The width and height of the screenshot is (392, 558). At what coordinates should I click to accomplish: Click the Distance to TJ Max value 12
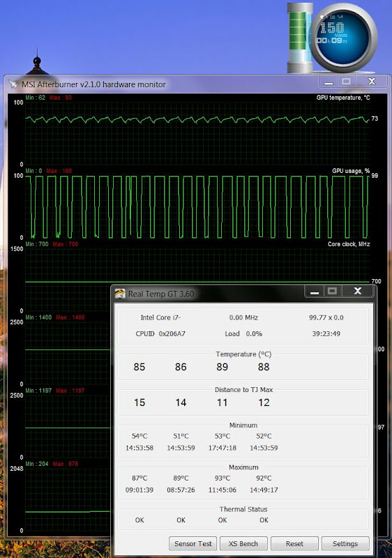click(x=264, y=402)
